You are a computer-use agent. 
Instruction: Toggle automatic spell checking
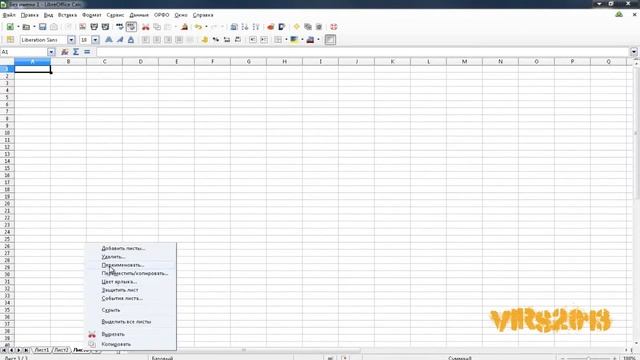[131, 27]
